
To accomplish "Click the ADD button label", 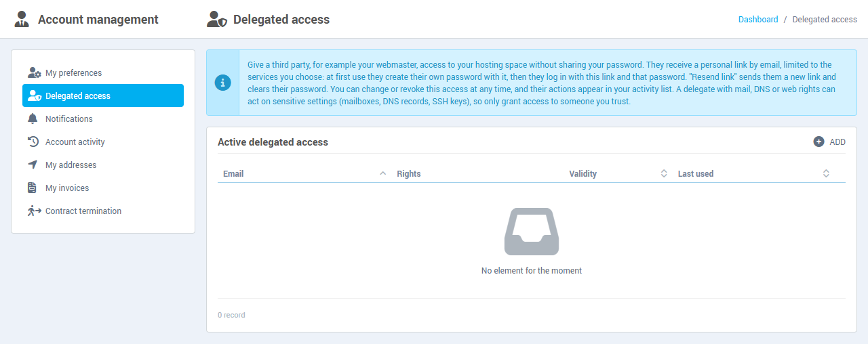I will point(837,142).
